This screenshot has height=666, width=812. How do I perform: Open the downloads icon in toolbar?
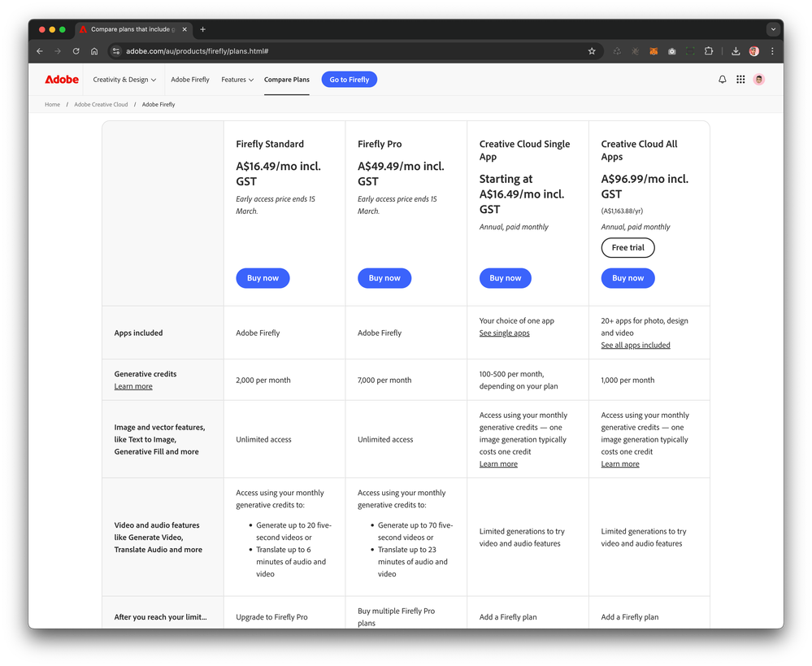click(736, 50)
